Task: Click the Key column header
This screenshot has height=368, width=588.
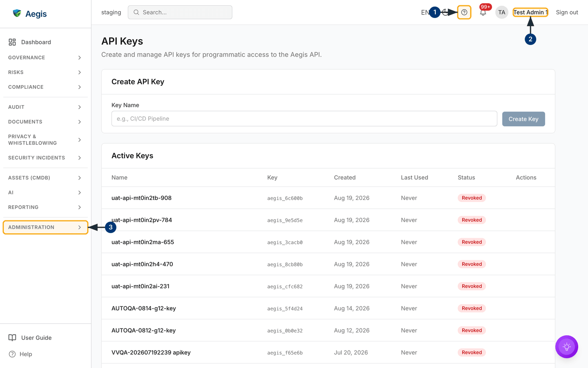Action: 272,177
